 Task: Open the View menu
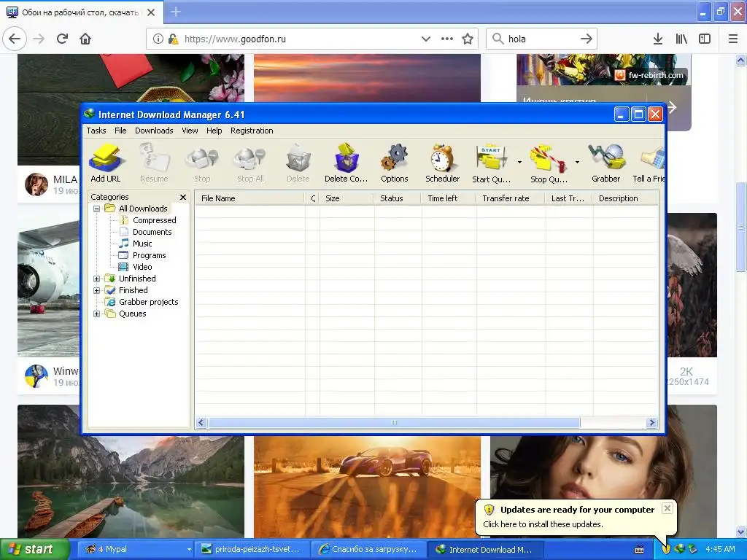tap(190, 131)
